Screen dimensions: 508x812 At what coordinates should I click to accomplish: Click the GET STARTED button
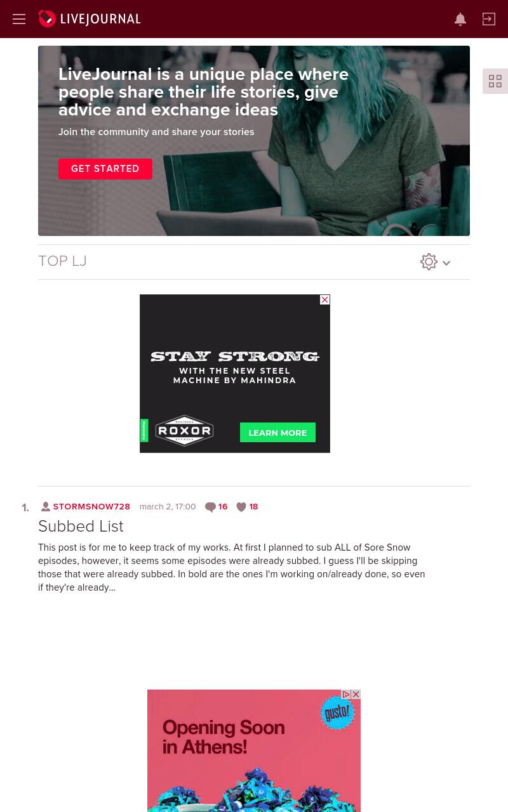tap(105, 169)
